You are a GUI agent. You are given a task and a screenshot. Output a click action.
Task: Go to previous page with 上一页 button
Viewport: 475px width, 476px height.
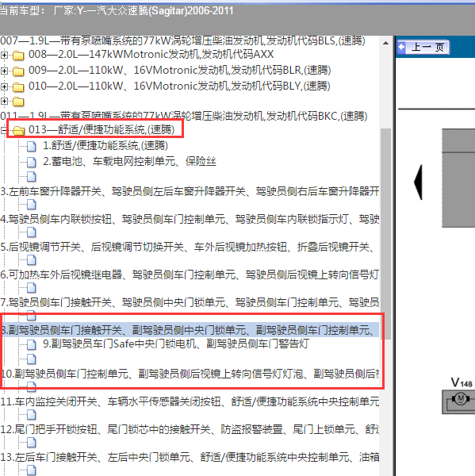(423, 48)
